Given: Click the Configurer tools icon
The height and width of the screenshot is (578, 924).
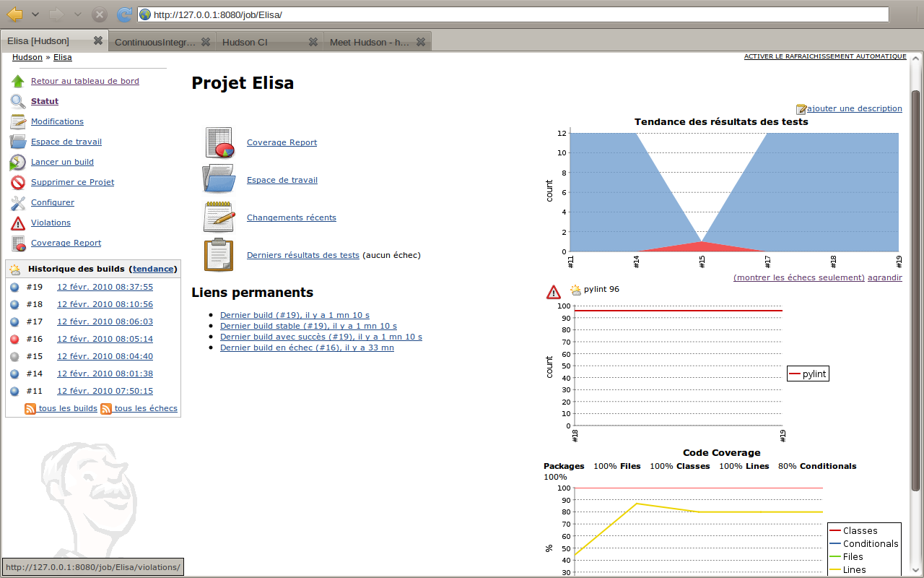Looking at the screenshot, I should tap(18, 203).
